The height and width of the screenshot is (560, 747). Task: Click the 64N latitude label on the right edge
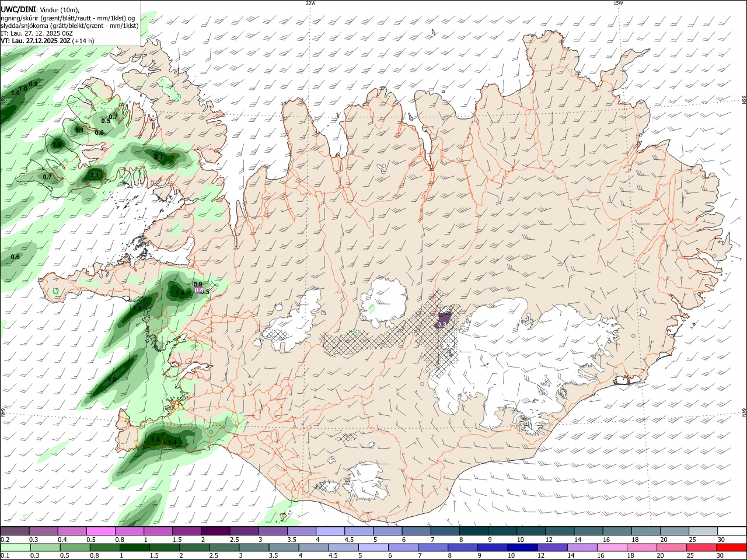[x=743, y=412]
